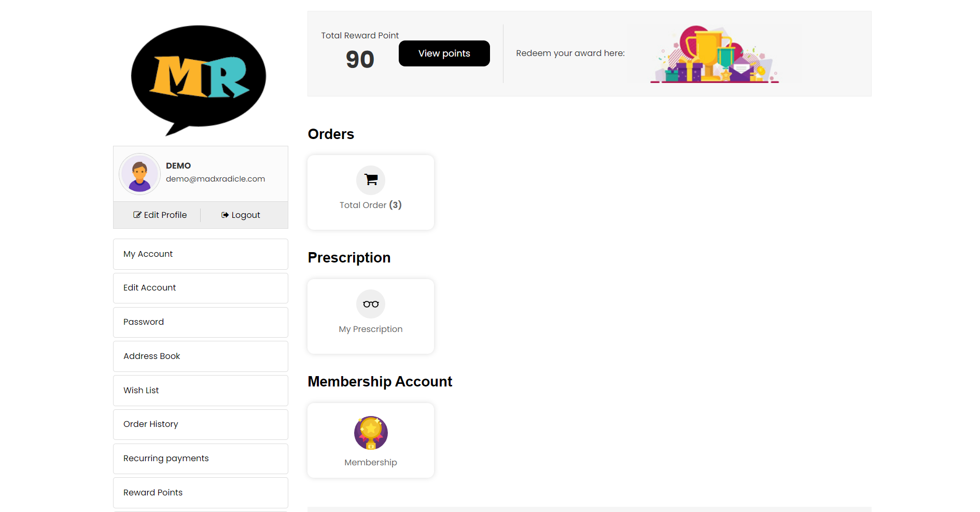
Task: Click the DEMO user avatar picture
Action: [x=139, y=174]
